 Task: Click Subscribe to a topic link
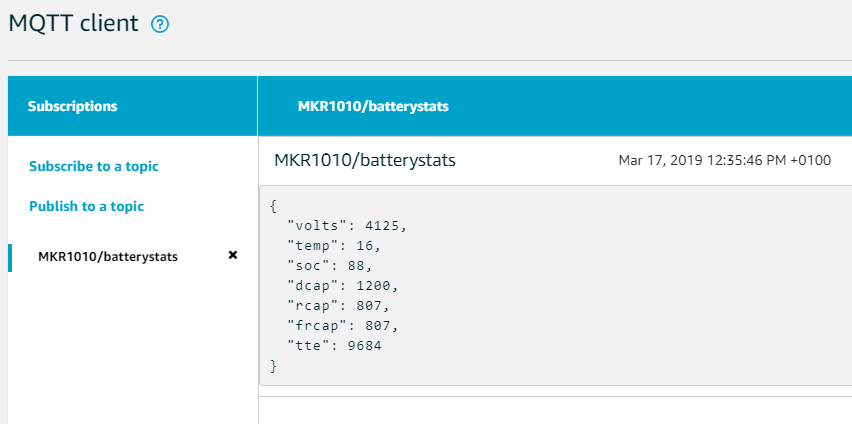[94, 166]
